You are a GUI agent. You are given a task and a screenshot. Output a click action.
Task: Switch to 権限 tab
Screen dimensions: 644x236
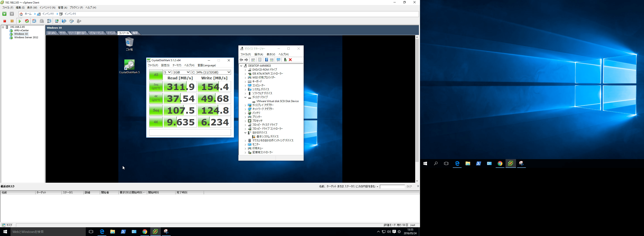tap(135, 33)
